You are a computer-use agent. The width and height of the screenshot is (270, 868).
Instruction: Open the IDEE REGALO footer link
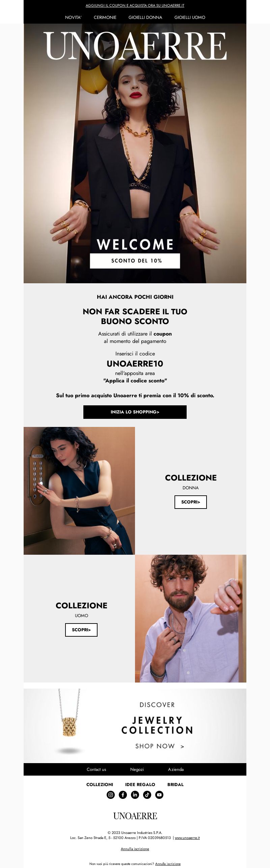[140, 785]
